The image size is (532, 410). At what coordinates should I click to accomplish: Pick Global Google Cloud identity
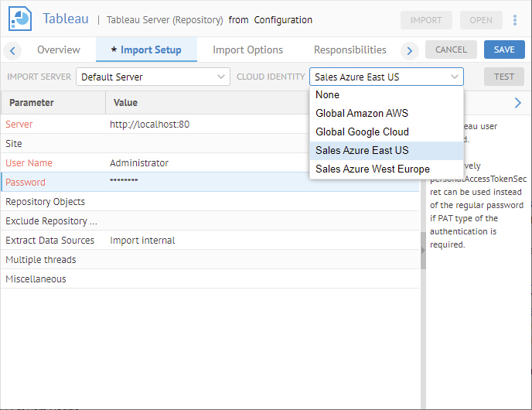point(362,132)
